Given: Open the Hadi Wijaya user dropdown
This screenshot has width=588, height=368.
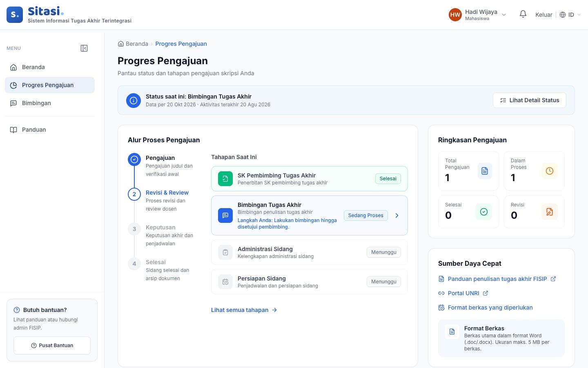Looking at the screenshot, I should (x=478, y=15).
